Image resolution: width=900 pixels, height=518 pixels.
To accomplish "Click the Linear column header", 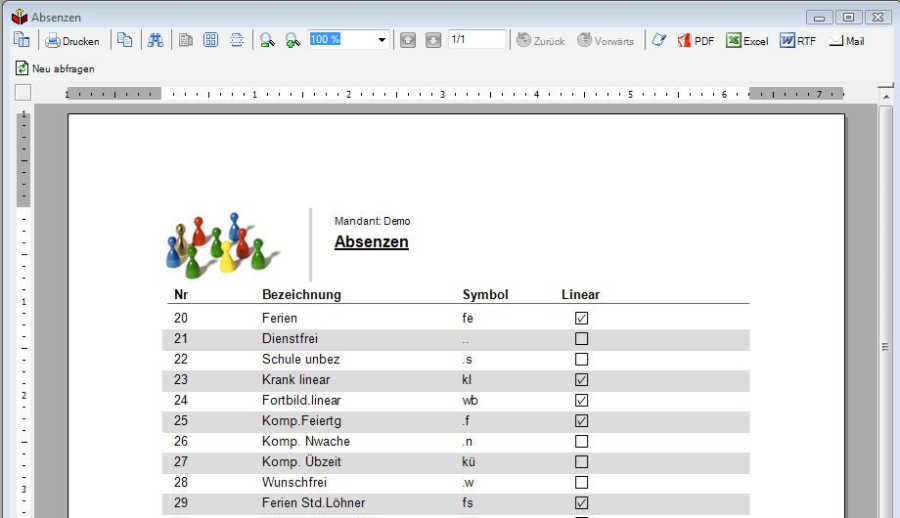I will (x=580, y=295).
